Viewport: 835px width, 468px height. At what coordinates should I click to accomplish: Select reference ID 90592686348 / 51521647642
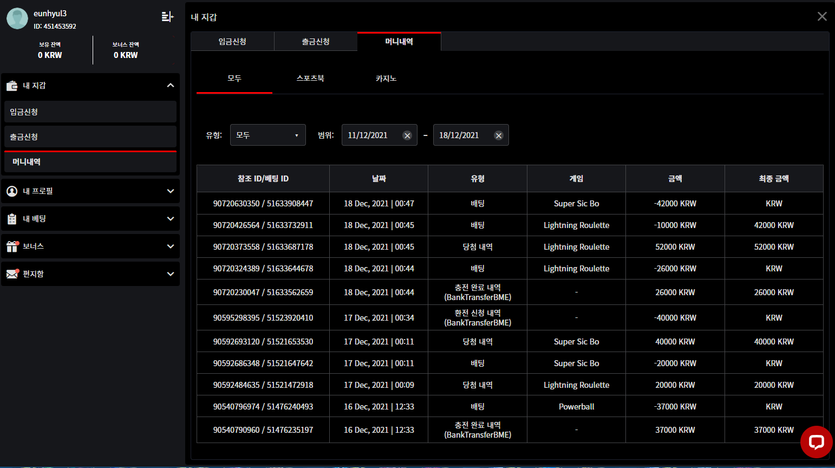point(263,364)
